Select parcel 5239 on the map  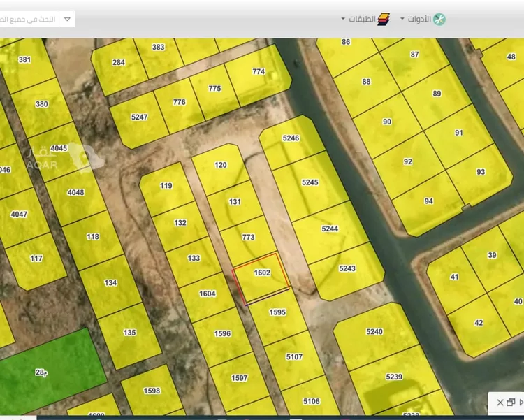point(394,380)
